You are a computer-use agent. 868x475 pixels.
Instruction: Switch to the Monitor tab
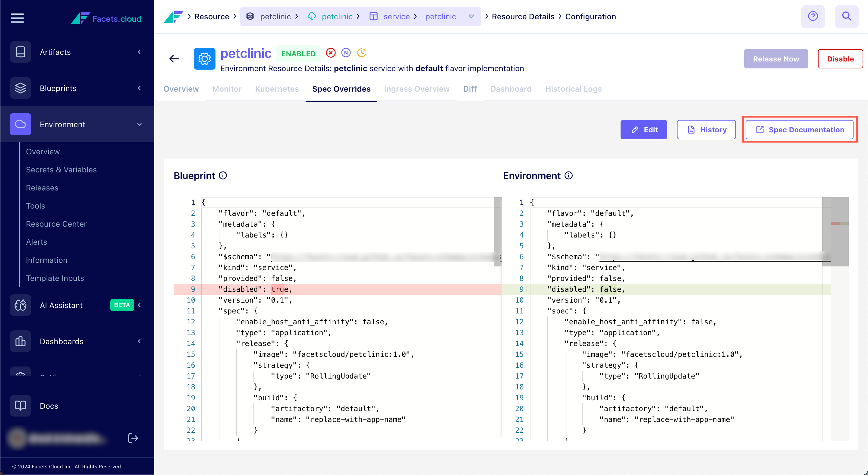point(227,89)
